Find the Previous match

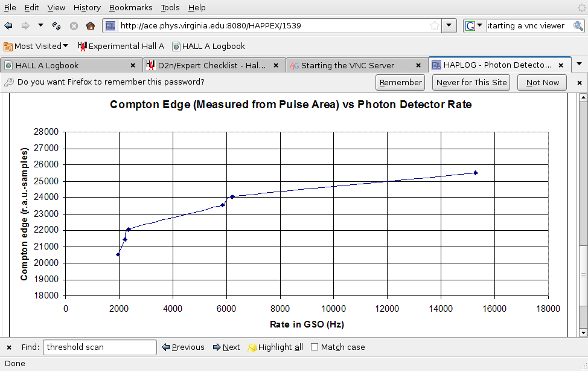pos(184,347)
